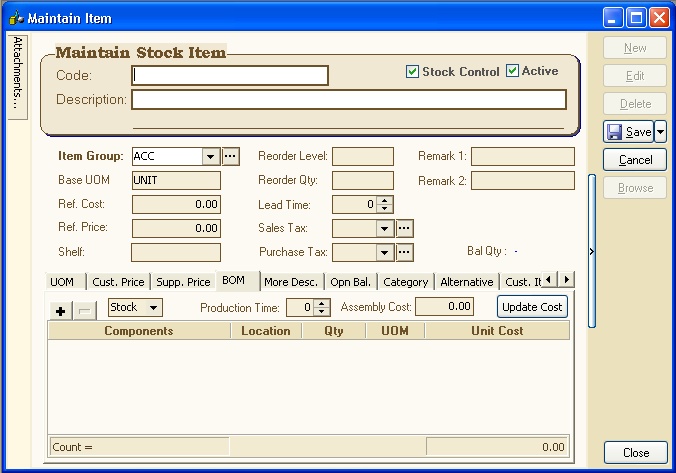
Task: Toggle the Stock Control checkbox
Action: [x=412, y=71]
